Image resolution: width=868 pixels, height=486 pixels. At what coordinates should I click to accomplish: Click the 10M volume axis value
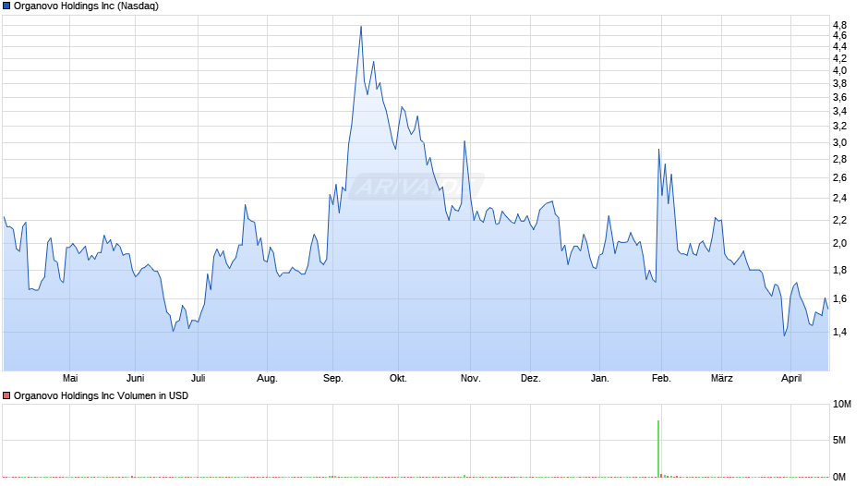coord(842,404)
